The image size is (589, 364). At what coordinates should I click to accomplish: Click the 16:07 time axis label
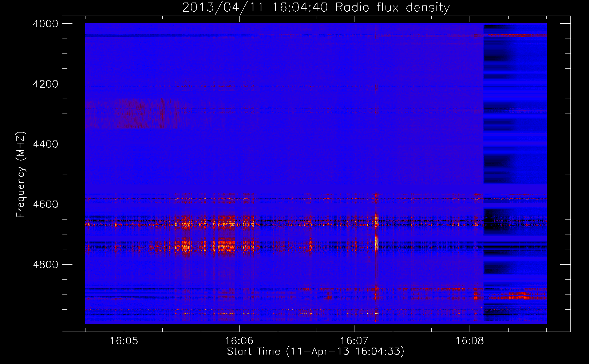pyautogui.click(x=354, y=341)
